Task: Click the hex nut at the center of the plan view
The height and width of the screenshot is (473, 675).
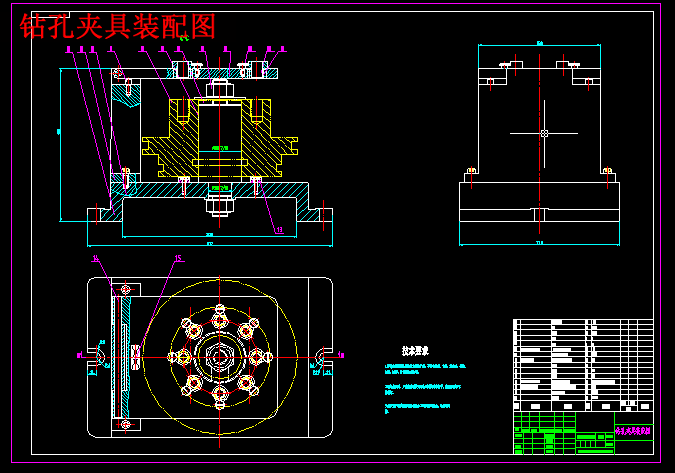Action: click(220, 357)
